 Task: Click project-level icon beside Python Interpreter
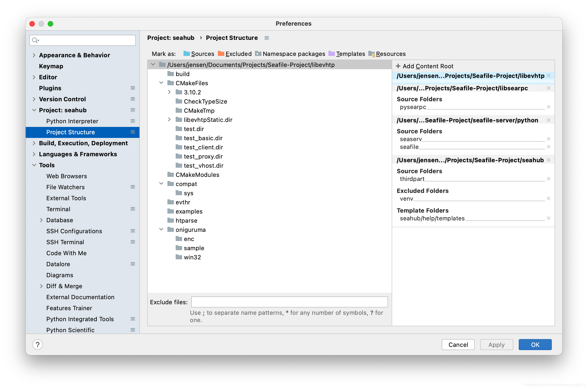133,121
